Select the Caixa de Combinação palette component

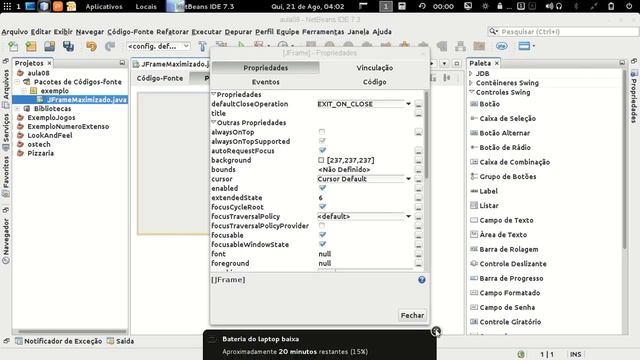point(510,162)
